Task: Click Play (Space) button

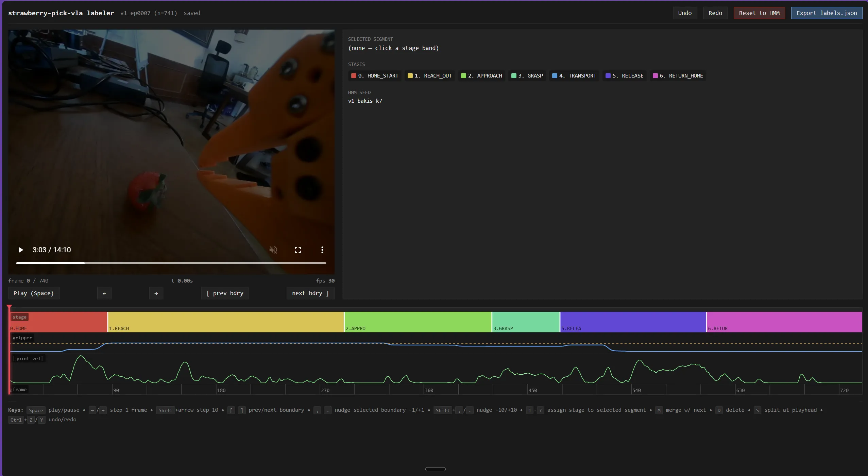Action: pyautogui.click(x=34, y=293)
